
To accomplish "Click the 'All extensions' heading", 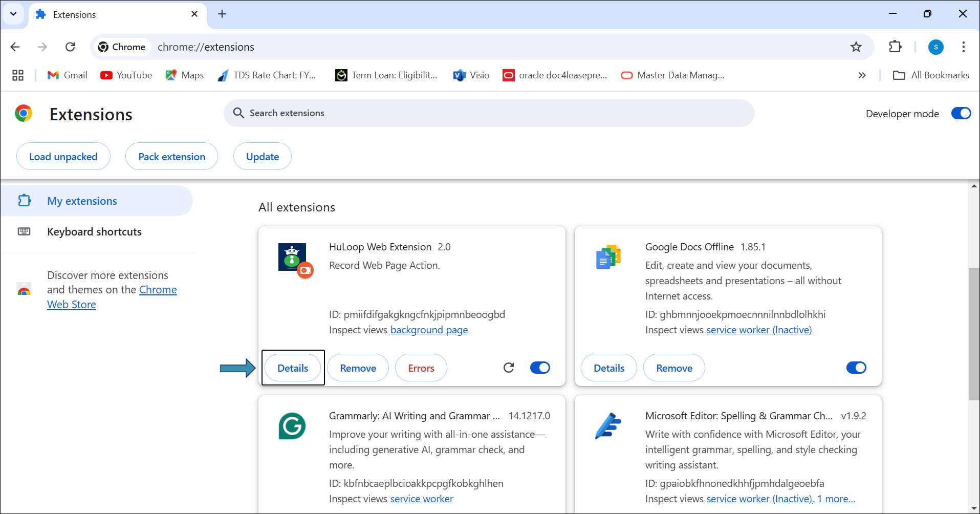I will [x=297, y=207].
